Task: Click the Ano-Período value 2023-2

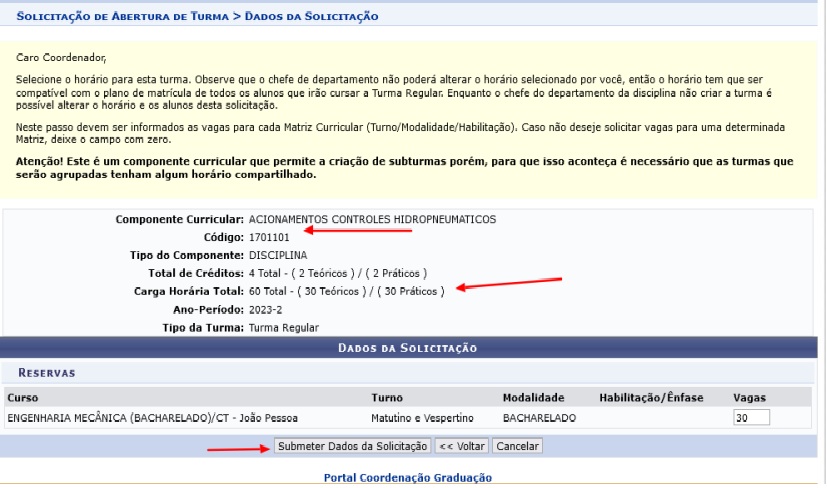Action: (x=265, y=310)
